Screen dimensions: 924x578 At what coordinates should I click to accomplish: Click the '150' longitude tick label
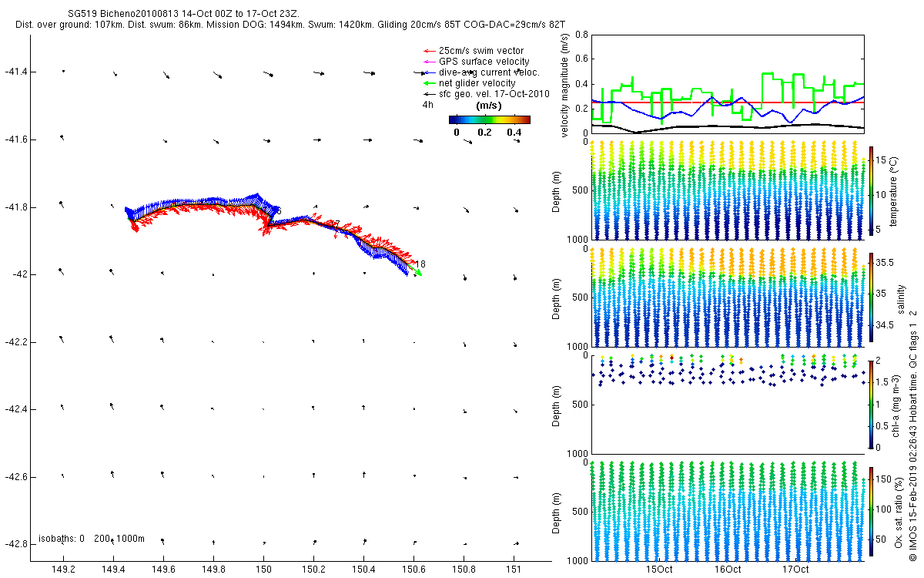click(263, 570)
